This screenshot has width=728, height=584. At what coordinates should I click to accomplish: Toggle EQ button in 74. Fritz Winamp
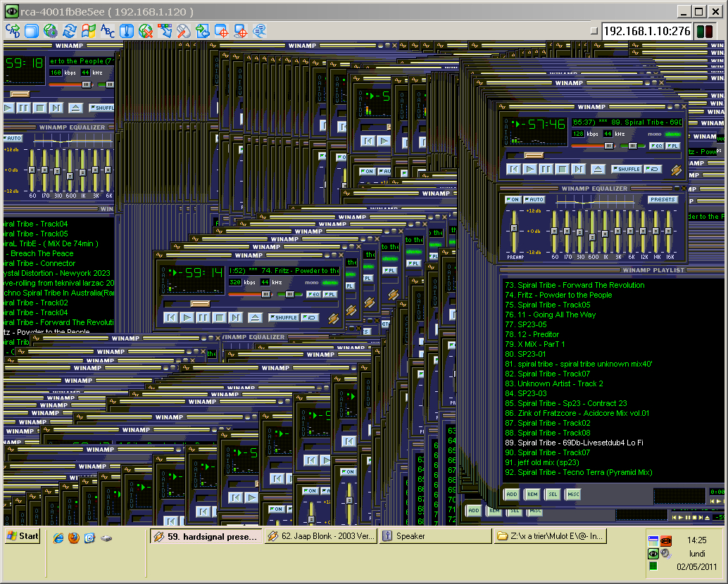pos(314,295)
